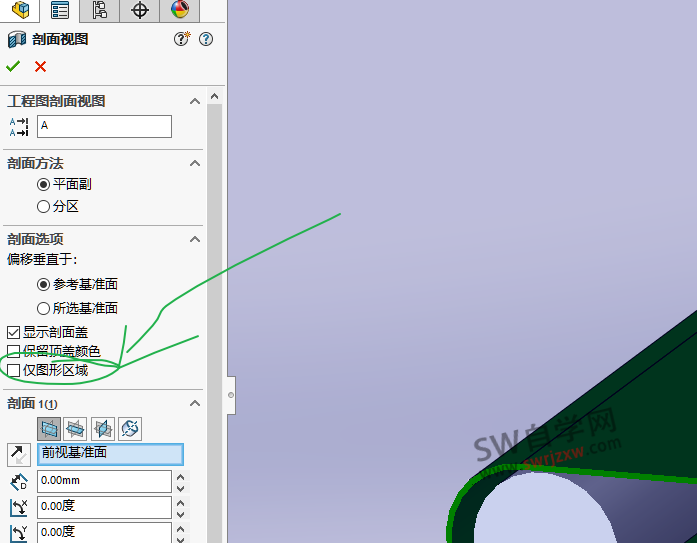
Task: Edit the 0.00mm offset distance field
Action: point(104,481)
